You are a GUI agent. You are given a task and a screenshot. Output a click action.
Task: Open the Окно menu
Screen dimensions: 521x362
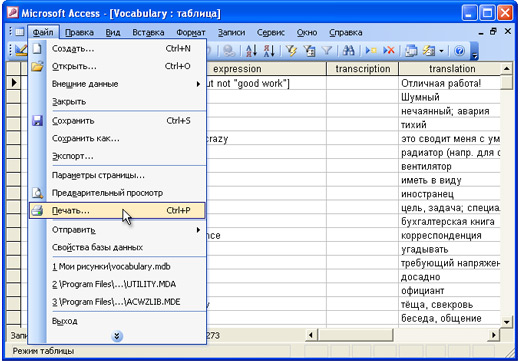tap(307, 32)
